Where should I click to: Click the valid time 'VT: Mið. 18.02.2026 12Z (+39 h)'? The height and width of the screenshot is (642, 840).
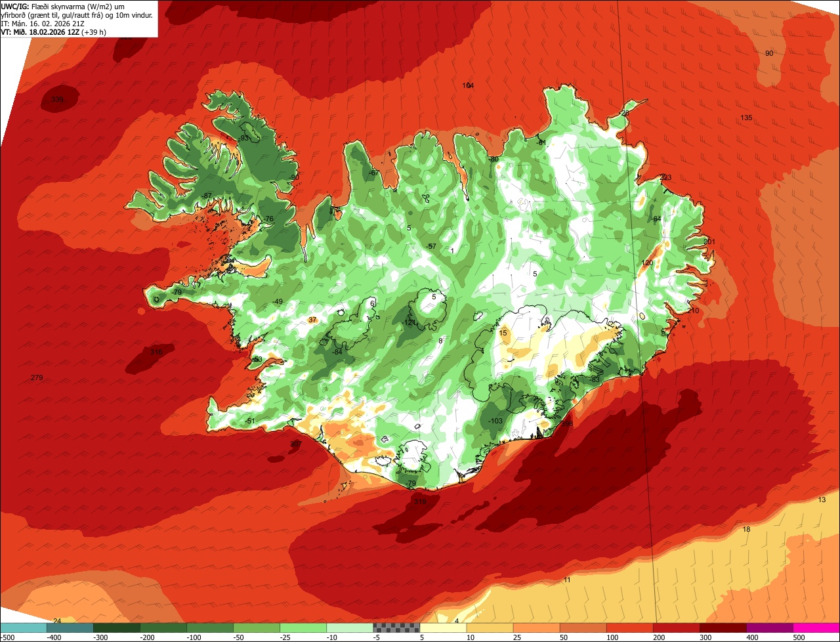(x=54, y=32)
